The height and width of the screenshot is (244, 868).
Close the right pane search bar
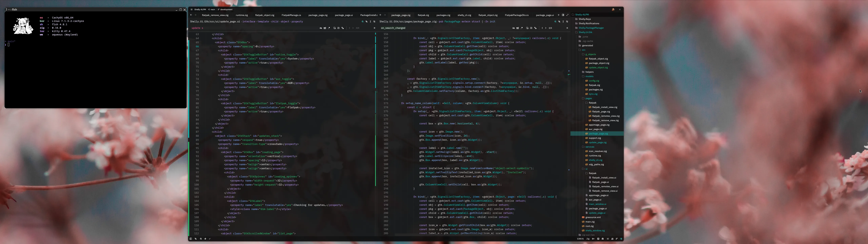pos(567,28)
